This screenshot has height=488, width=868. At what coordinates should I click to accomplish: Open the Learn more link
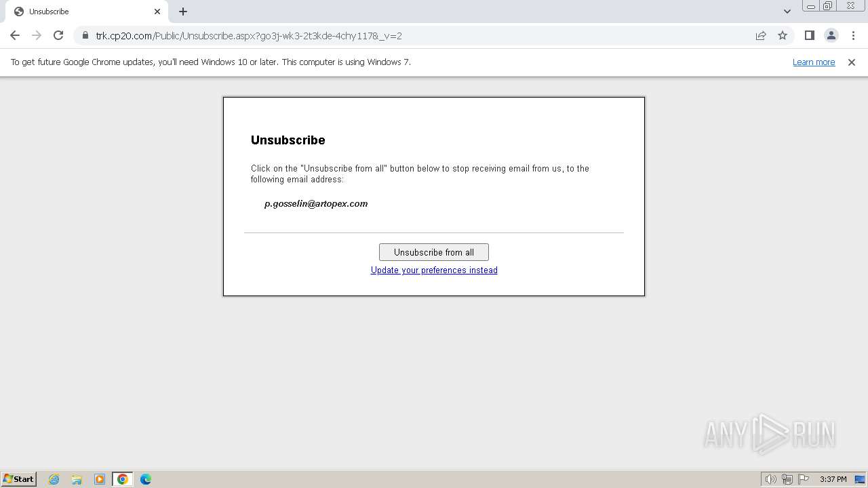814,62
